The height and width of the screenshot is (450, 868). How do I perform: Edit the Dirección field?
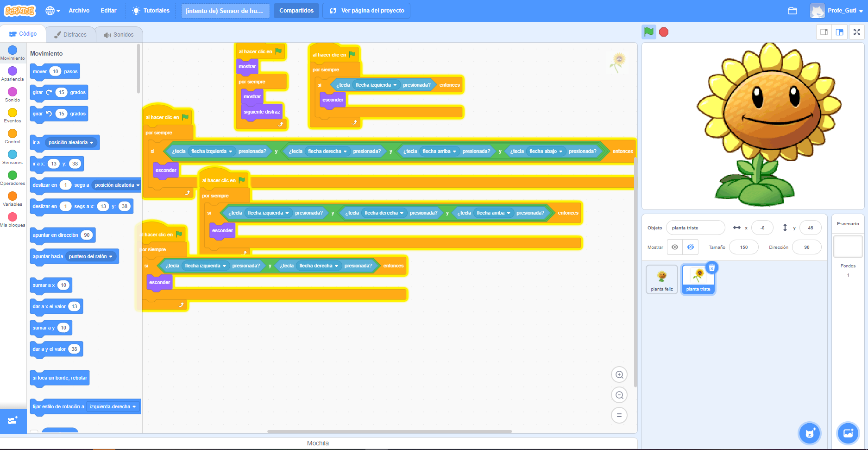806,247
